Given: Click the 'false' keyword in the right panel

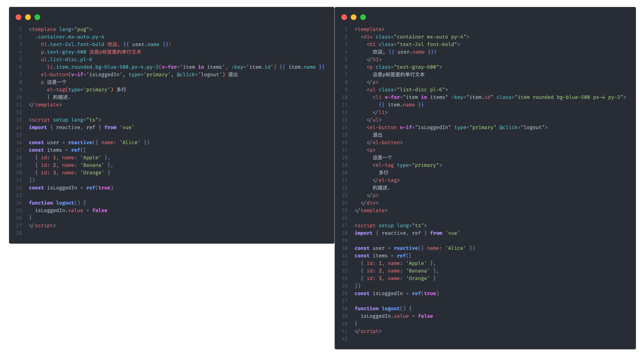Looking at the screenshot, I should point(425,316).
